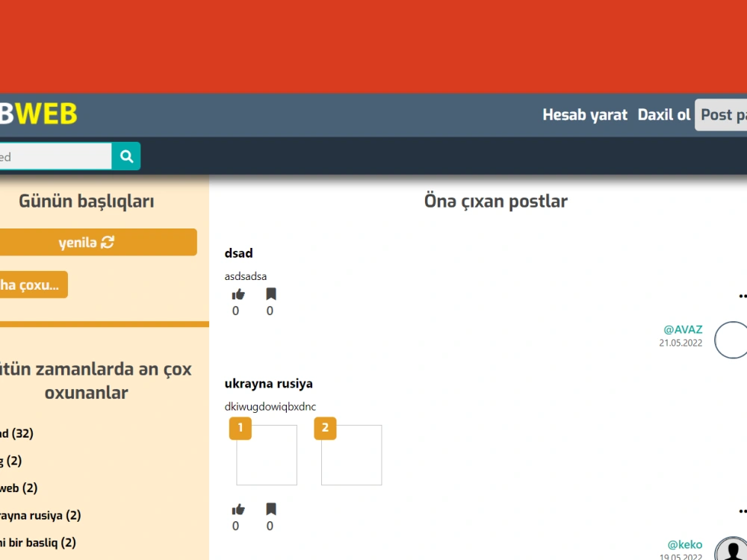Open the @AVAZ profile avatar circle
Viewport: 747px width, 560px height.
click(731, 340)
